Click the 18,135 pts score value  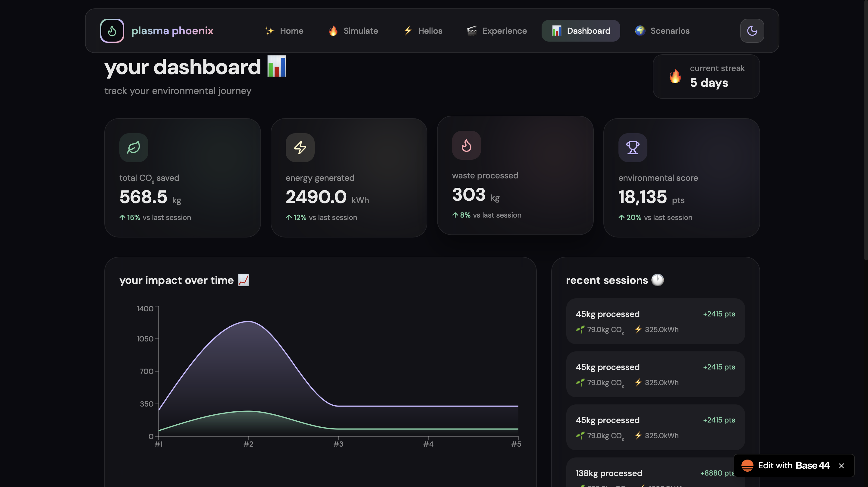651,197
